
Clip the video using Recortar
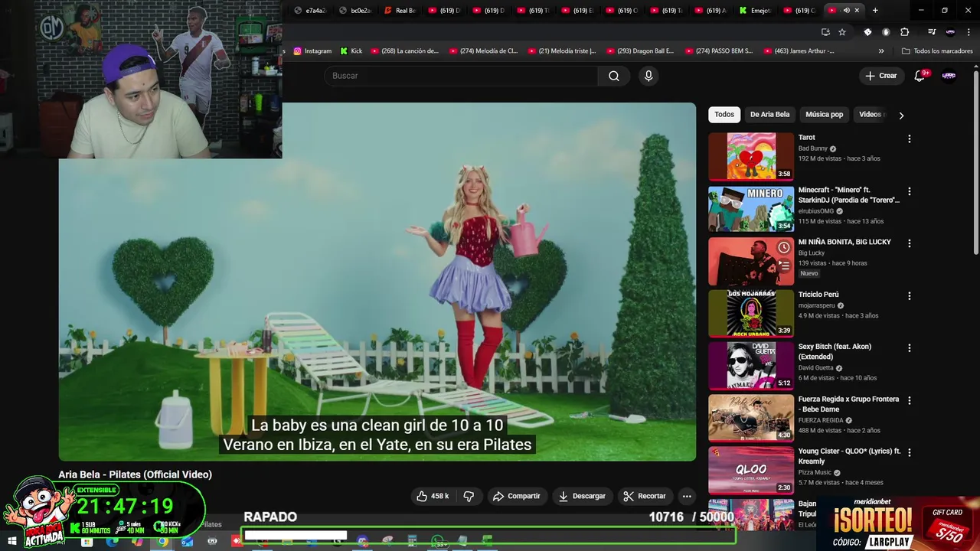644,496
